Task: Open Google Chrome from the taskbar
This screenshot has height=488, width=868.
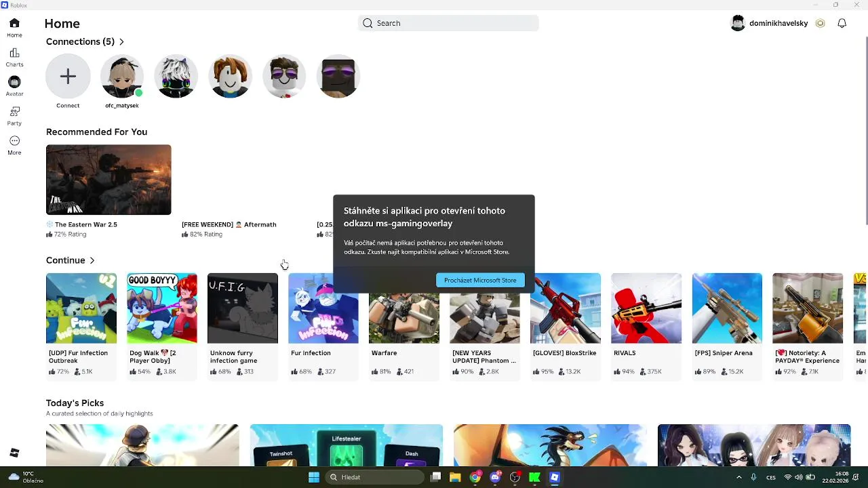Action: [x=475, y=477]
